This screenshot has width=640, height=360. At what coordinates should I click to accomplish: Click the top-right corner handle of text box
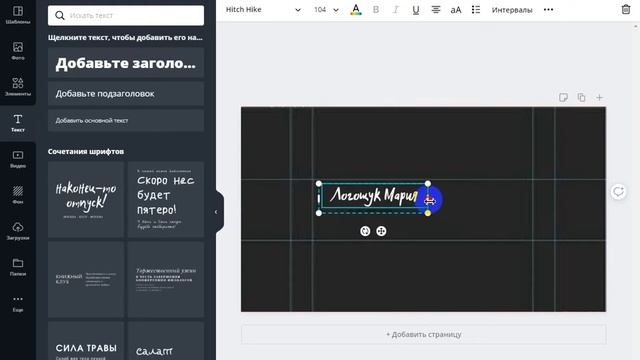click(x=428, y=184)
